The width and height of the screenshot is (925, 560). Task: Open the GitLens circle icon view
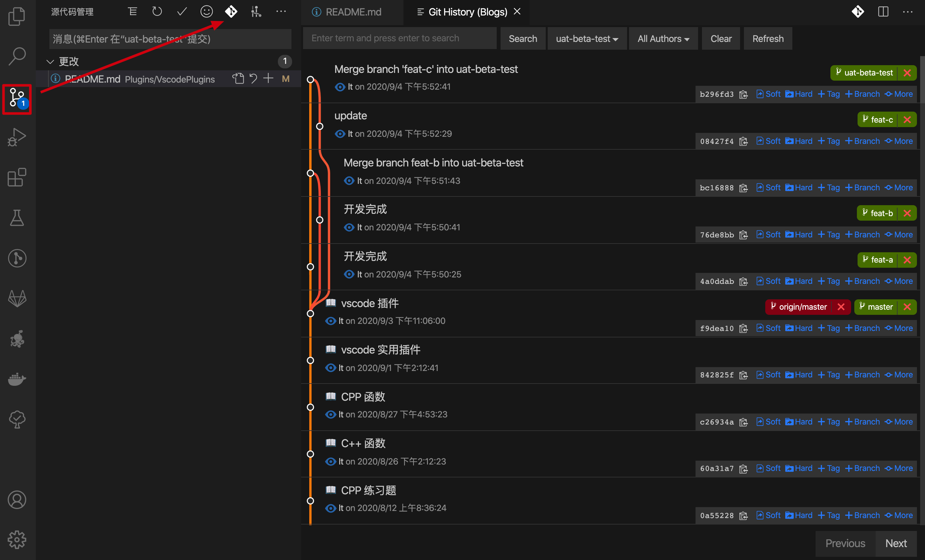(x=17, y=258)
